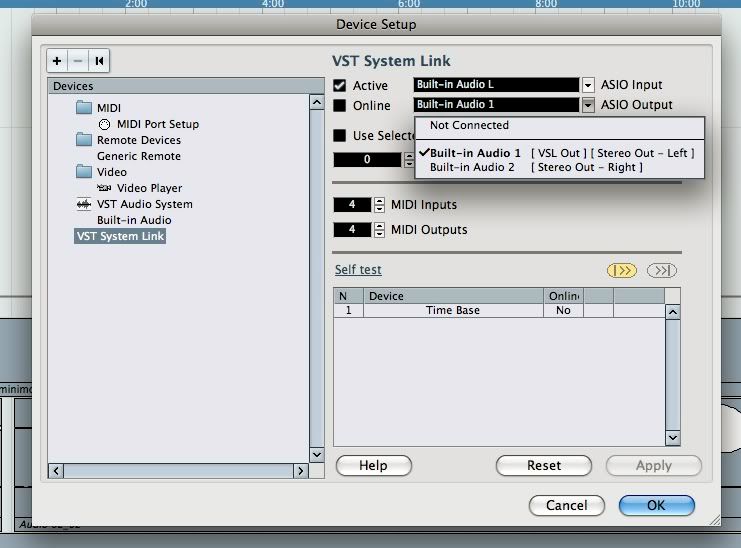
Task: Click the Video tree item label
Action: click(112, 172)
